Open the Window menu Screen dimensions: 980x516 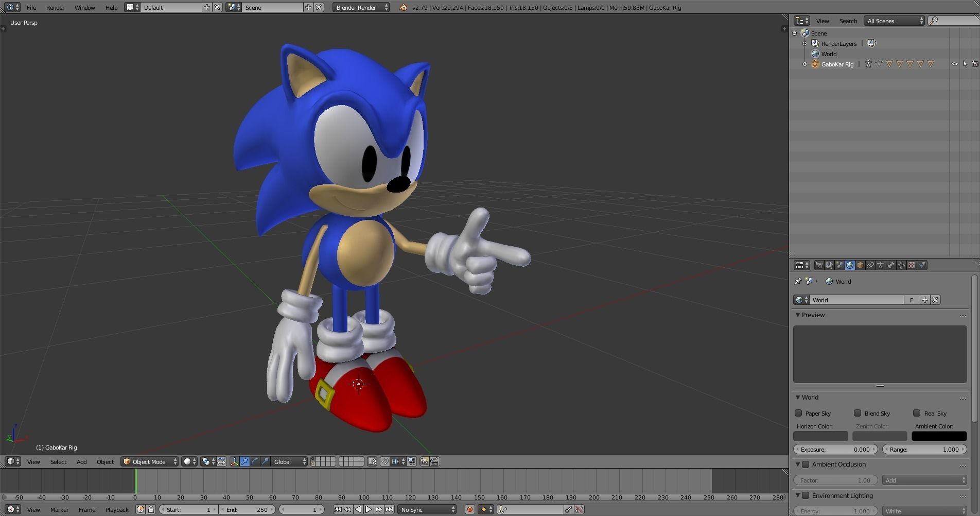point(84,7)
